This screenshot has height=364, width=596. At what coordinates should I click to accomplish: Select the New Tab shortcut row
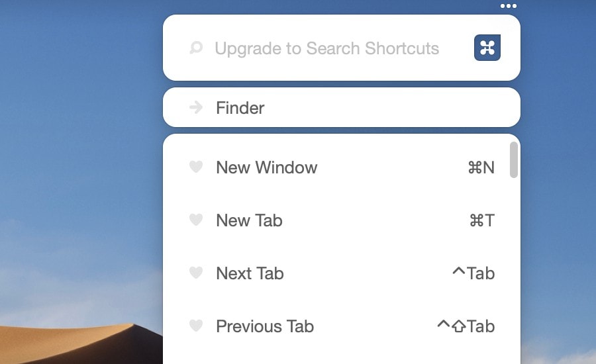point(336,220)
